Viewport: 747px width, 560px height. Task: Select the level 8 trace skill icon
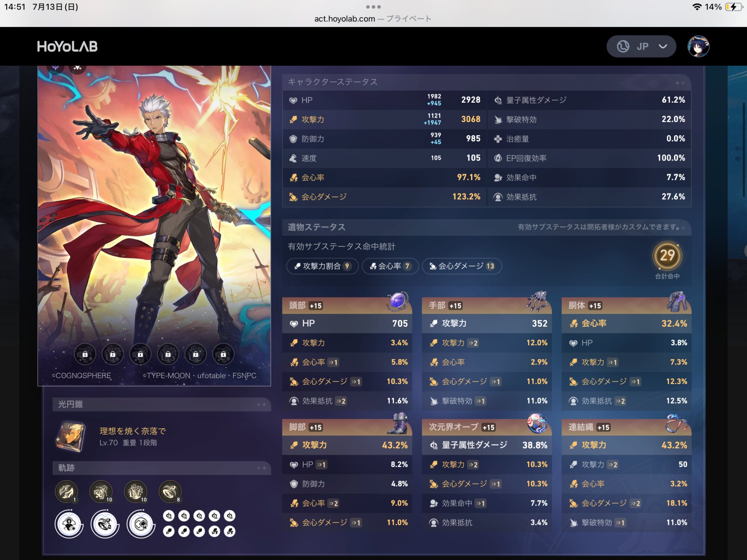(x=170, y=492)
